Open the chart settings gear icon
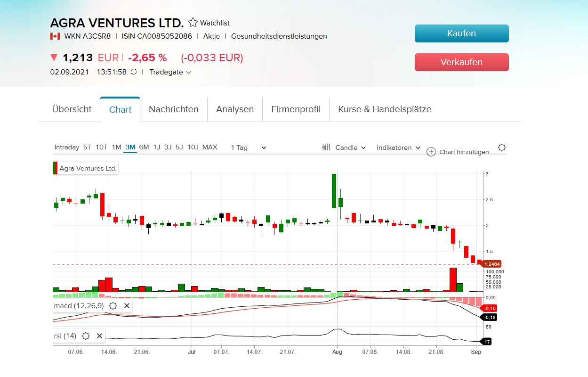The width and height of the screenshot is (588, 377). click(501, 148)
